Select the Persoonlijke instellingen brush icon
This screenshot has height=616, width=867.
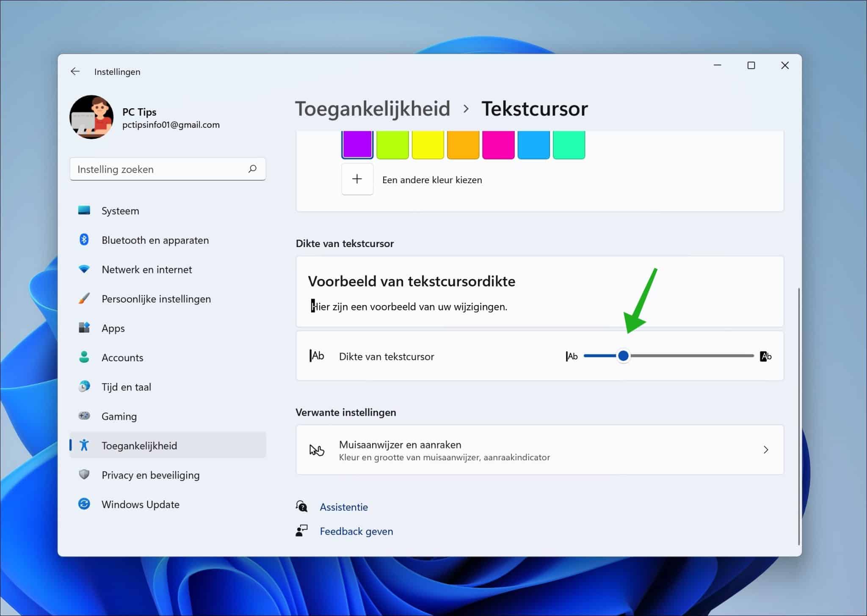84,299
